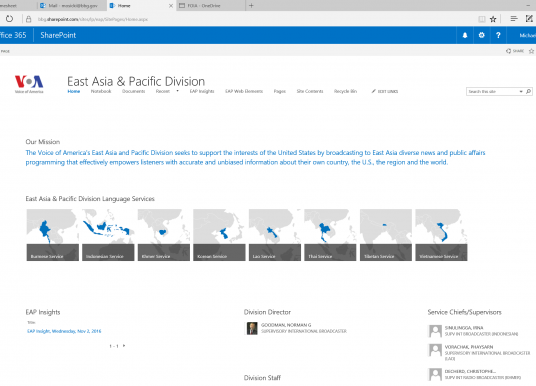Open the VORACHAK, PHAYSARN profile link
The height and width of the screenshot is (386, 536).
pos(469,347)
